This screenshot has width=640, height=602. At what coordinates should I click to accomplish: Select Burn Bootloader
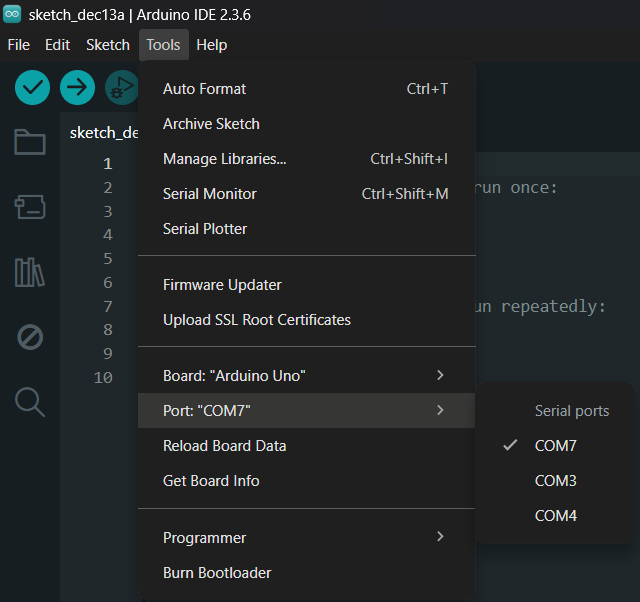tap(217, 573)
